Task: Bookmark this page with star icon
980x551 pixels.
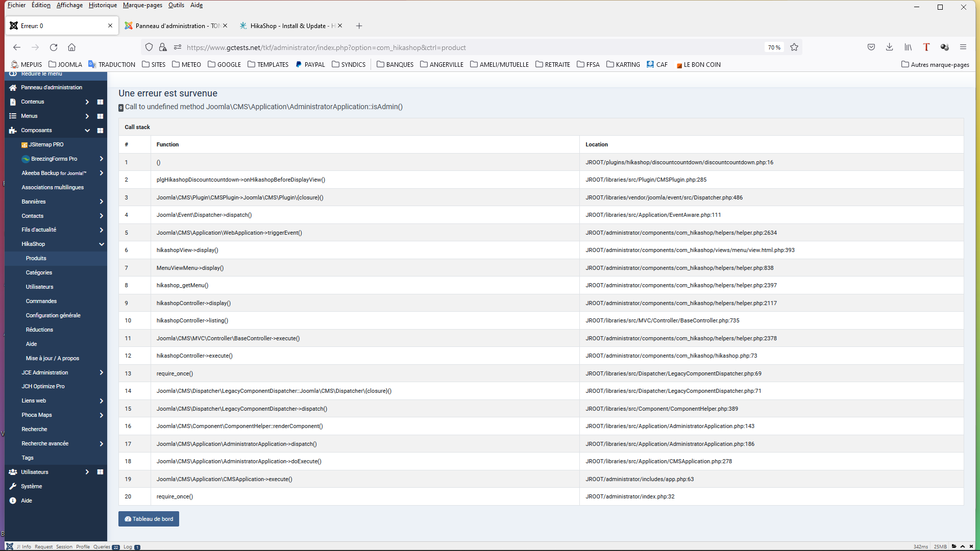Action: [794, 47]
